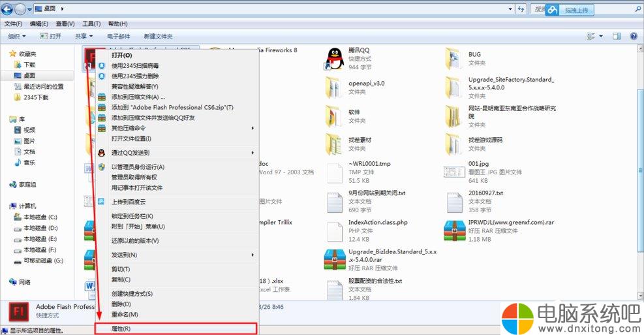The height and width of the screenshot is (335, 644).
Task: Click the refresh button by address bar
Action: click(521, 8)
